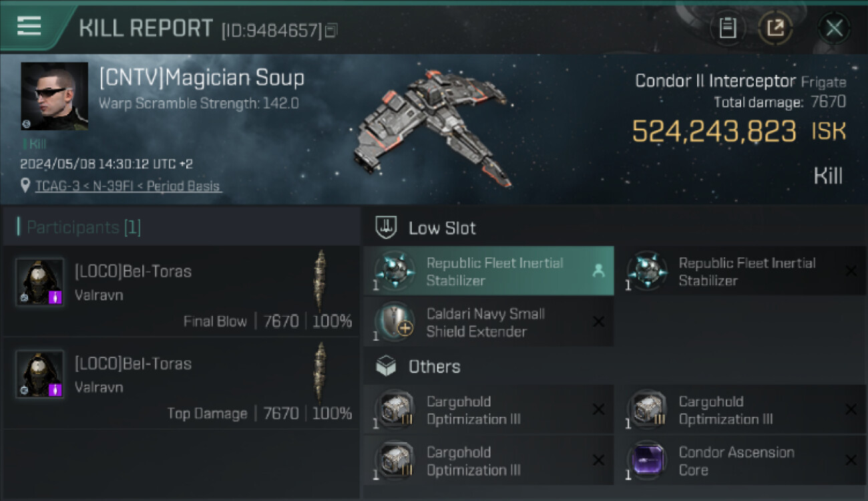Open Bel-Toras Final Blow portrait
This screenshot has width=868, height=501.
point(40,282)
